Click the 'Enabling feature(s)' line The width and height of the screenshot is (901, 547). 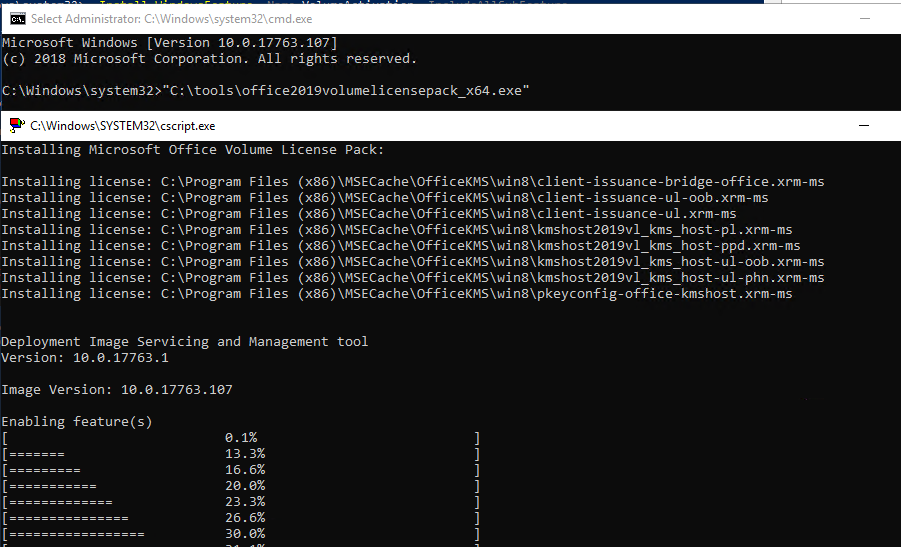pyautogui.click(x=77, y=422)
